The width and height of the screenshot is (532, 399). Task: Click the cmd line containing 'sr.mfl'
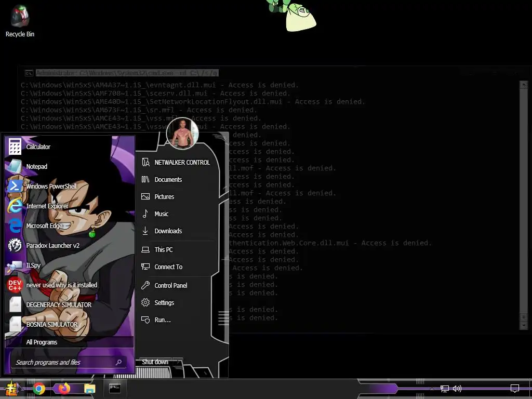tap(139, 110)
